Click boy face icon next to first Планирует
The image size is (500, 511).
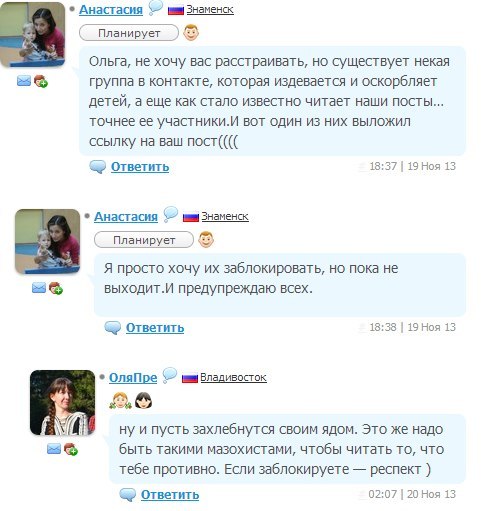pyautogui.click(x=191, y=33)
